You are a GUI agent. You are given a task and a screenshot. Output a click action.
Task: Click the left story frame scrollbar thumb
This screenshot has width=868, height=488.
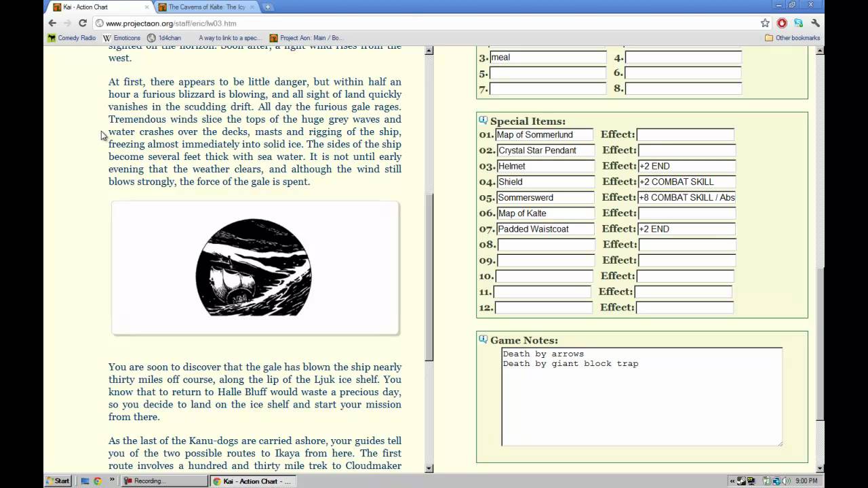pyautogui.click(x=429, y=277)
